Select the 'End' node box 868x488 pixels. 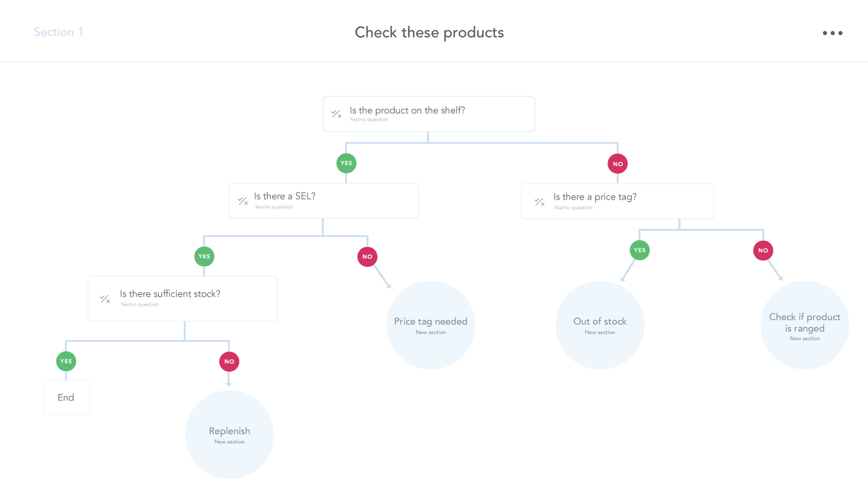click(66, 398)
